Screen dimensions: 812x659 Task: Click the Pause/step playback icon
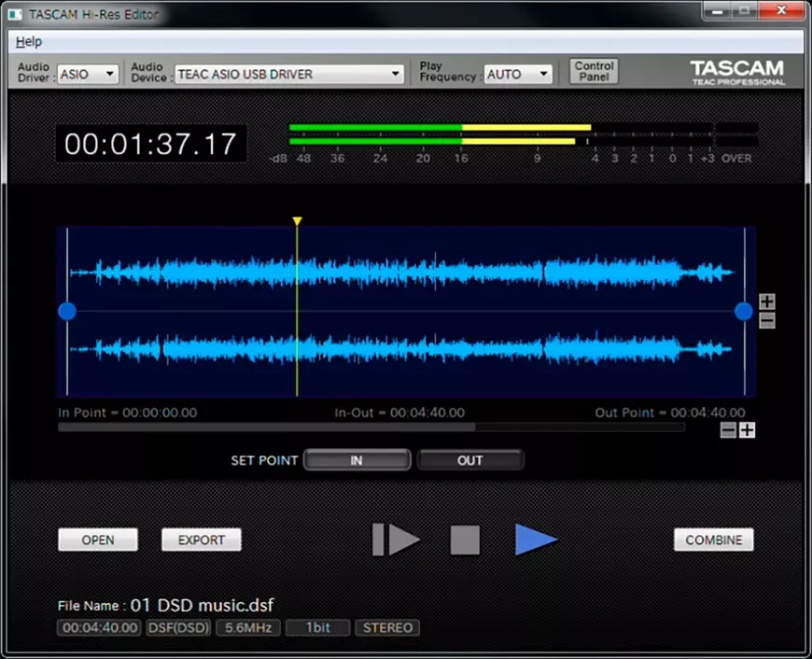(x=395, y=540)
